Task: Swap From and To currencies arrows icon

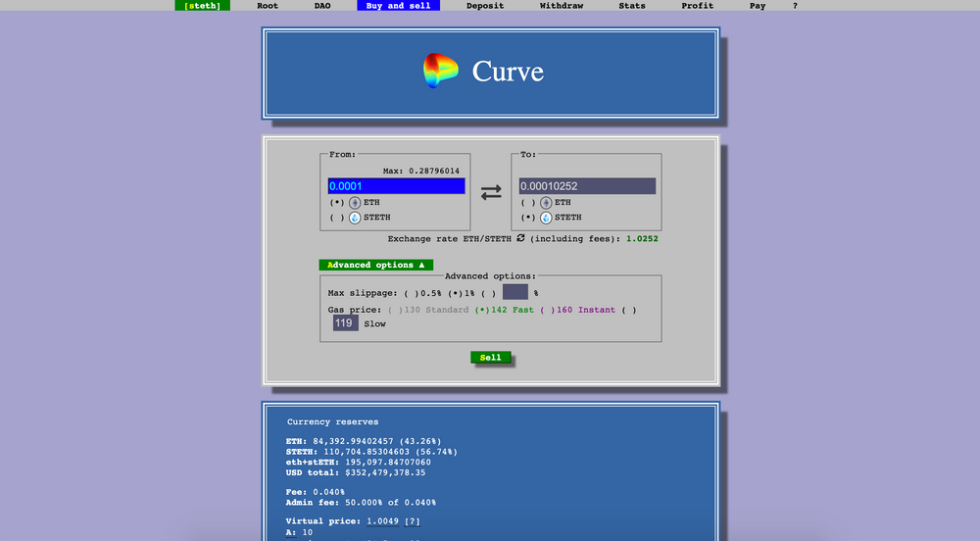Action: click(491, 192)
